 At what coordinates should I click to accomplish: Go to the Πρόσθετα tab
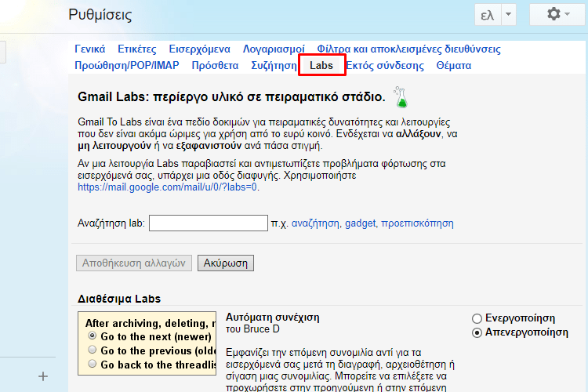216,66
